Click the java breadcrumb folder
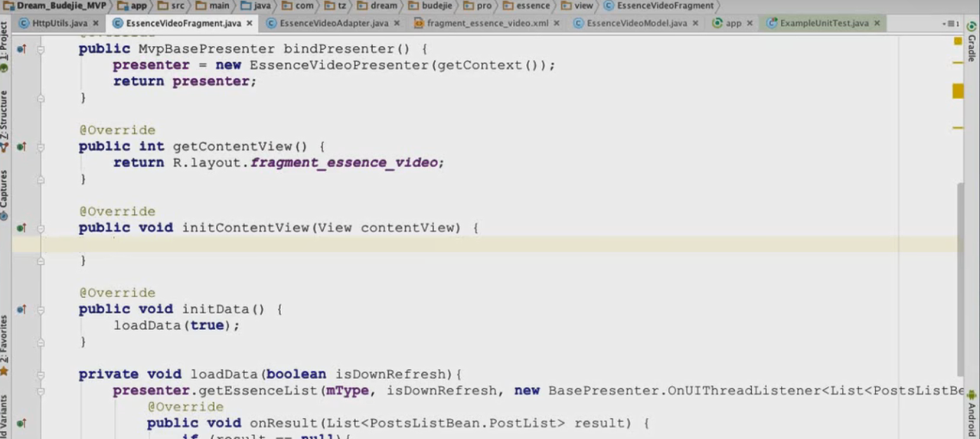 [256, 5]
